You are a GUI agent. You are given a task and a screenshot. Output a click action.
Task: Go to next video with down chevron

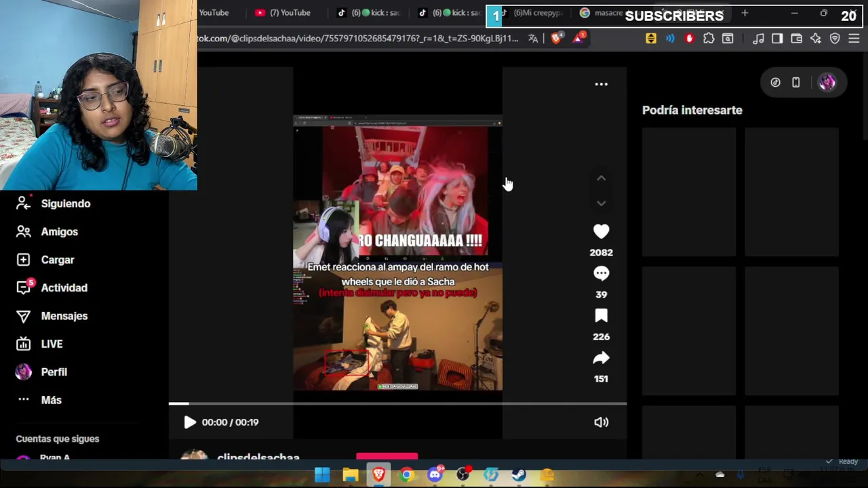point(601,203)
